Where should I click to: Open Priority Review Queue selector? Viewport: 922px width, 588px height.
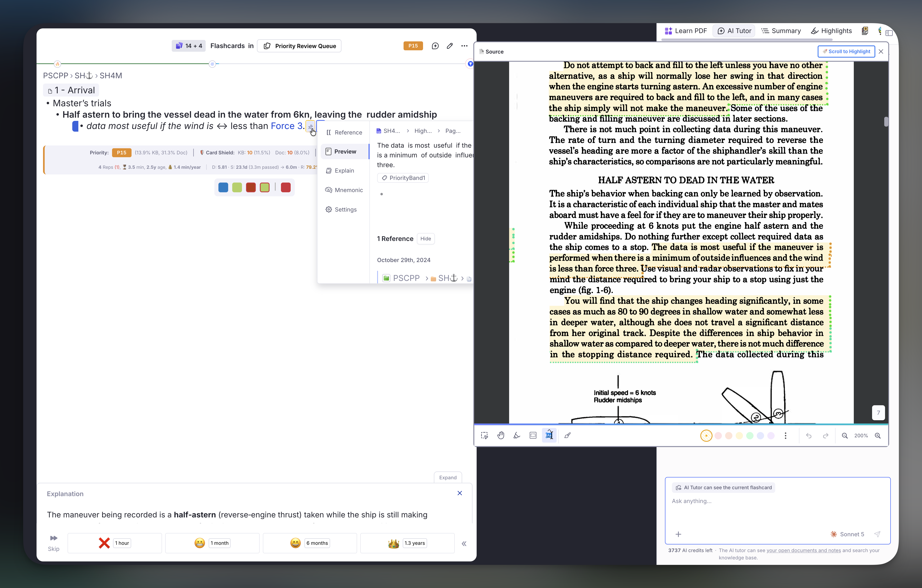click(x=299, y=46)
